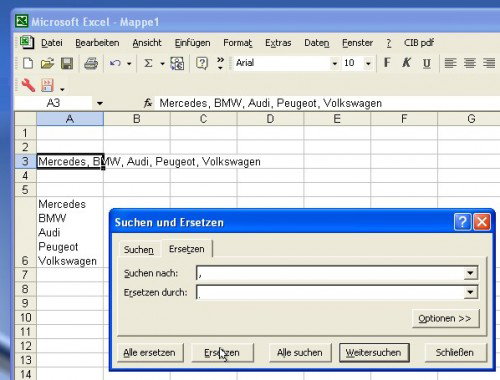Screen dimensions: 500x380
Task: Click the 'Optionen >>' button
Action: tap(445, 318)
